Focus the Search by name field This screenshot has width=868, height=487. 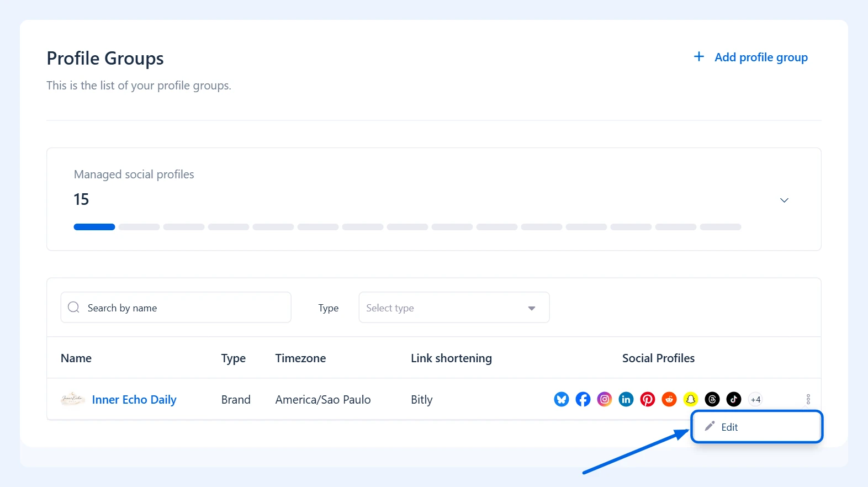click(176, 308)
